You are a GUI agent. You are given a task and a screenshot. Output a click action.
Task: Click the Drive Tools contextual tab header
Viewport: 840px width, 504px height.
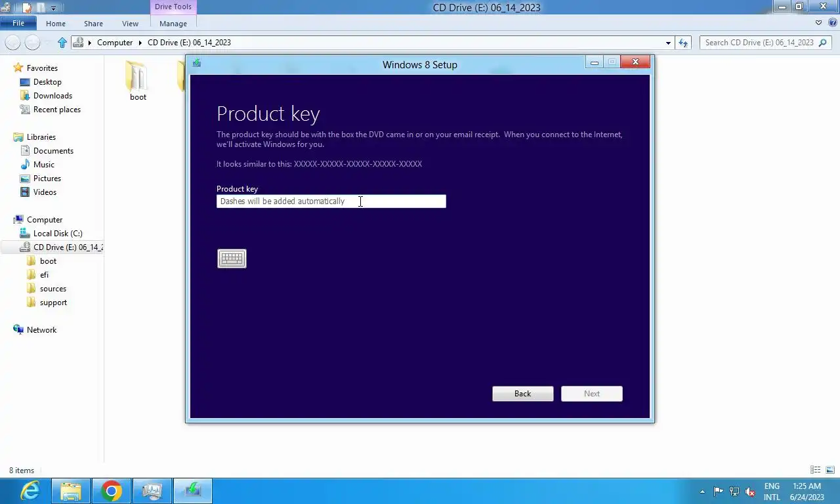173,7
